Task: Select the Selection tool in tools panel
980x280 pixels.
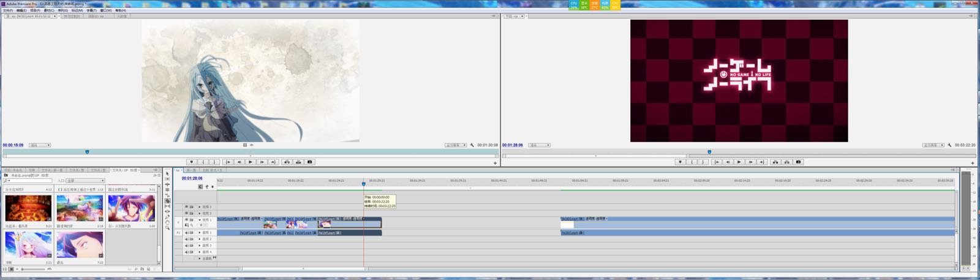Action: [167, 173]
